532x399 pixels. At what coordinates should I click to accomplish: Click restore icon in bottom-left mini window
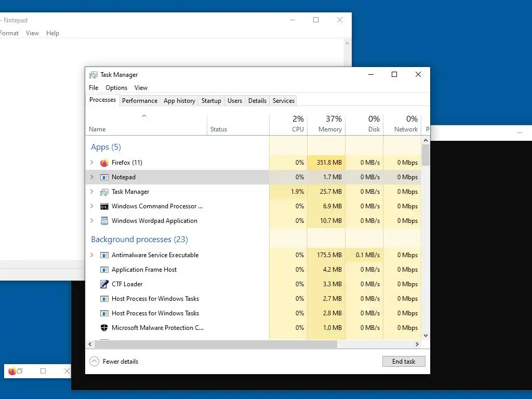coord(20,371)
